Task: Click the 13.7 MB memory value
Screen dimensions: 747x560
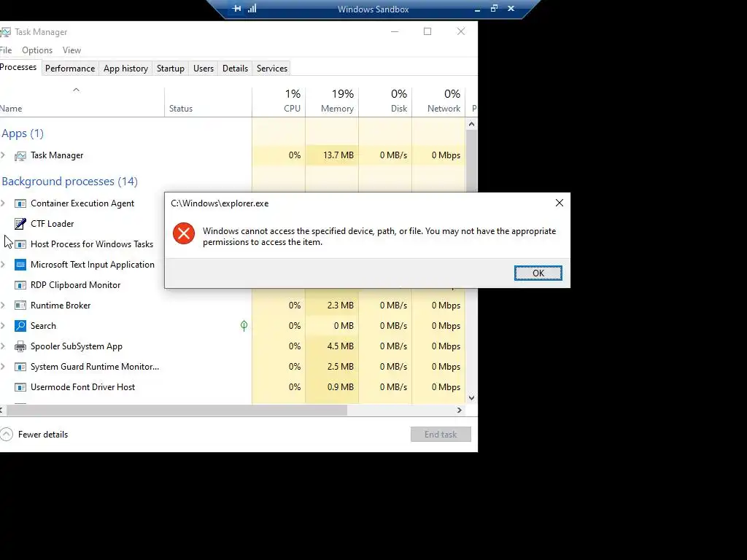Action: point(338,155)
